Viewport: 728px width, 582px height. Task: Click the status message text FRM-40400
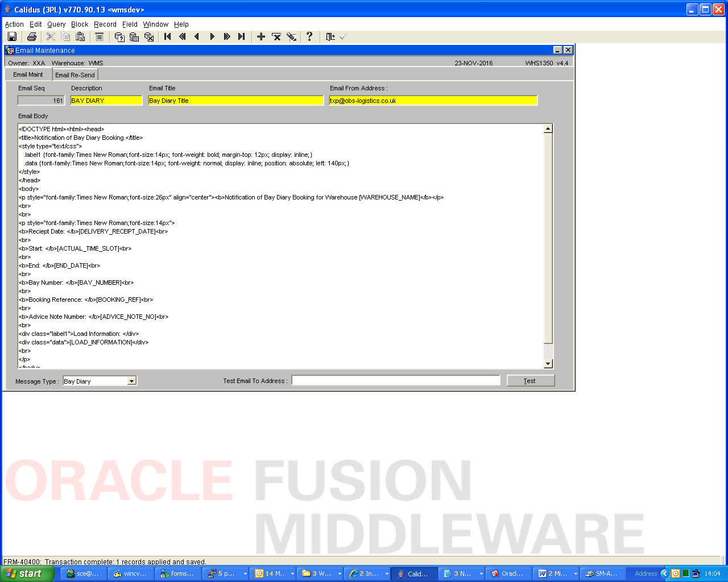tap(105, 562)
